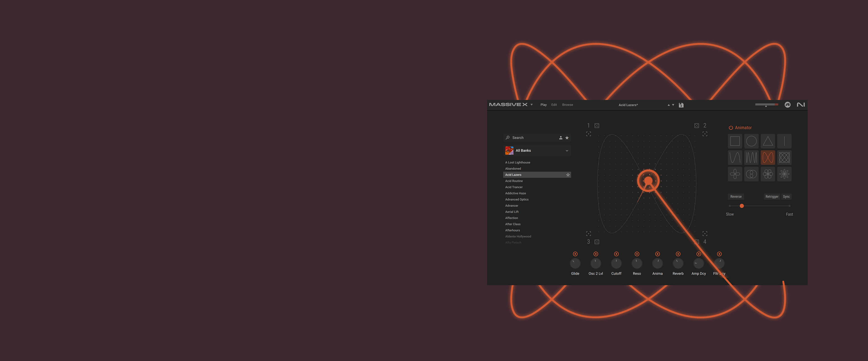Toggle the assignment ring above Glide
Screen dimensions: 868x361
(x=575, y=254)
